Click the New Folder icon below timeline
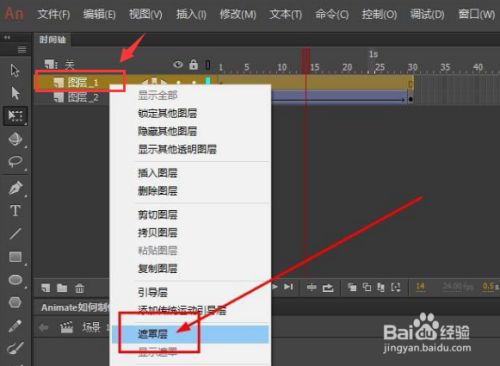The image size is (500, 366). 62,288
